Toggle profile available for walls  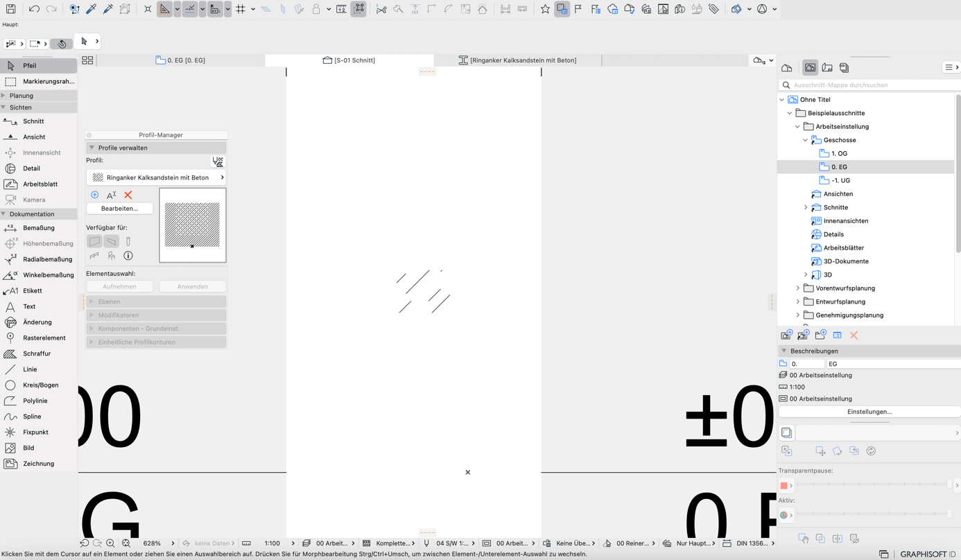click(94, 241)
